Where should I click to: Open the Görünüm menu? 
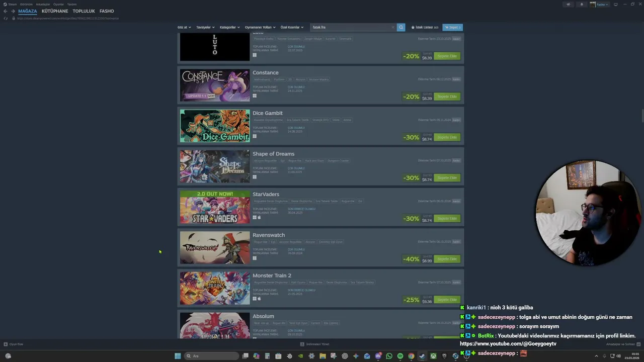click(26, 4)
